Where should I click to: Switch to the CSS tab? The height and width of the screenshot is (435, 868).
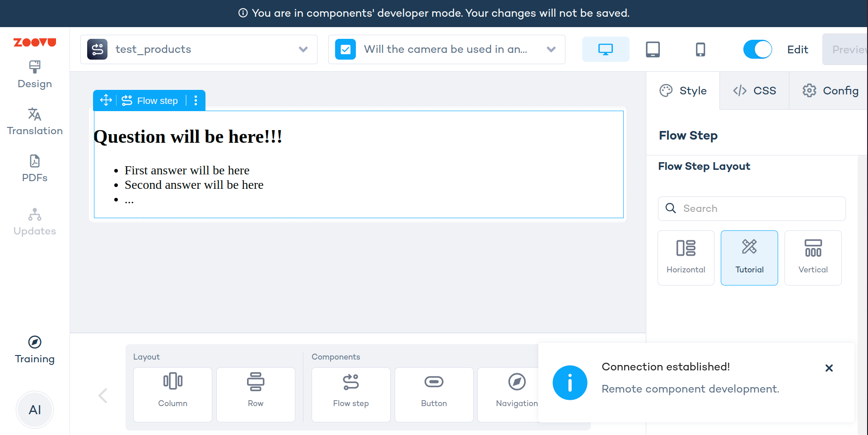click(754, 91)
